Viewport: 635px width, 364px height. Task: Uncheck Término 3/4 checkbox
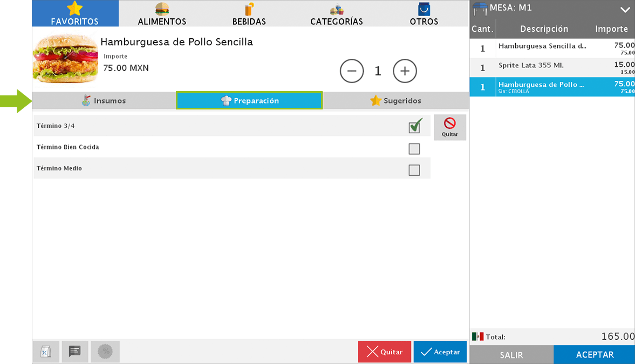tap(414, 127)
